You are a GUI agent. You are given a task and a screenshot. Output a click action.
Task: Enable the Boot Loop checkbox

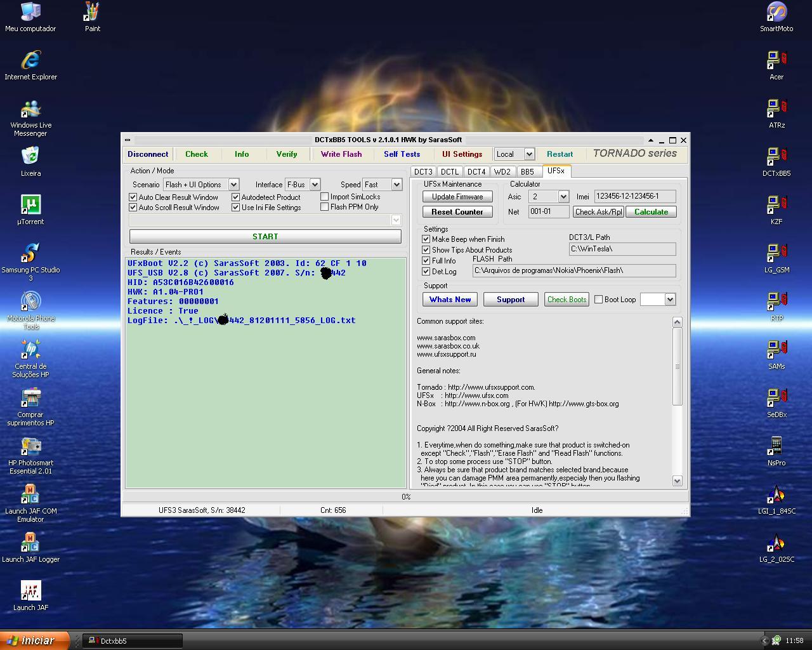coord(598,300)
